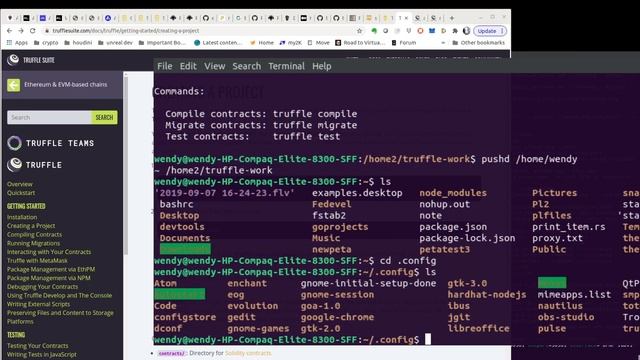This screenshot has height=360, width=640.
Task: Open the Important Bo... bookmarks folder
Action: click(162, 42)
